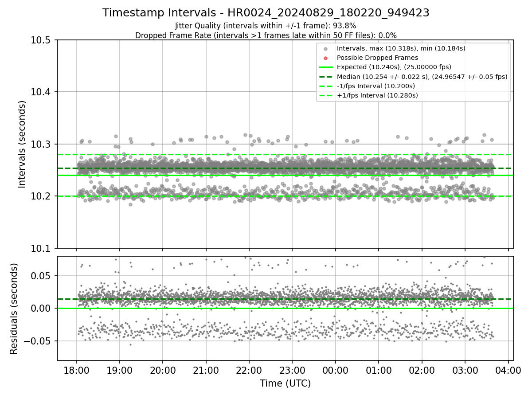The height and width of the screenshot is (399, 532).
Task: Click the x-axis label 'Time (UTC)'
Action: (285, 383)
